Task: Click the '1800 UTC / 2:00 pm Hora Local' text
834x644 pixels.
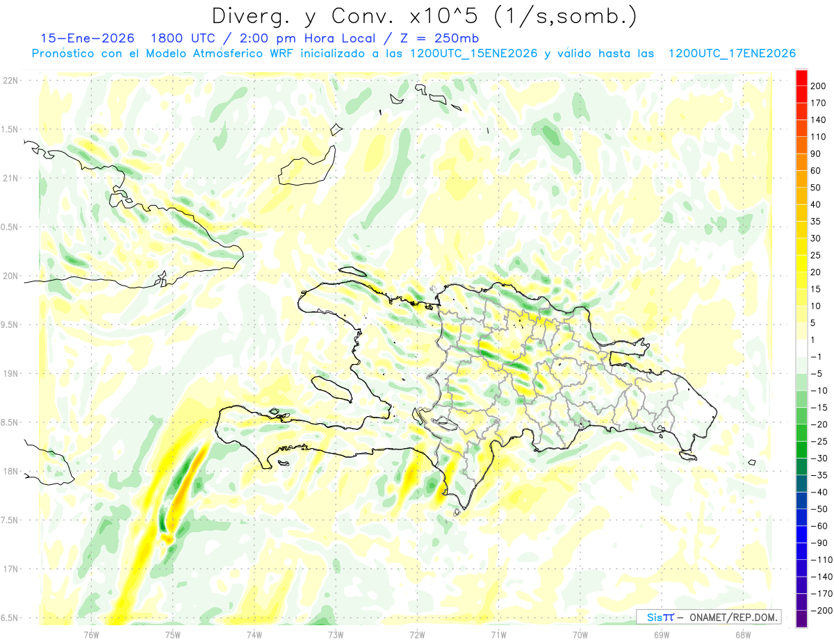Action: click(x=266, y=38)
